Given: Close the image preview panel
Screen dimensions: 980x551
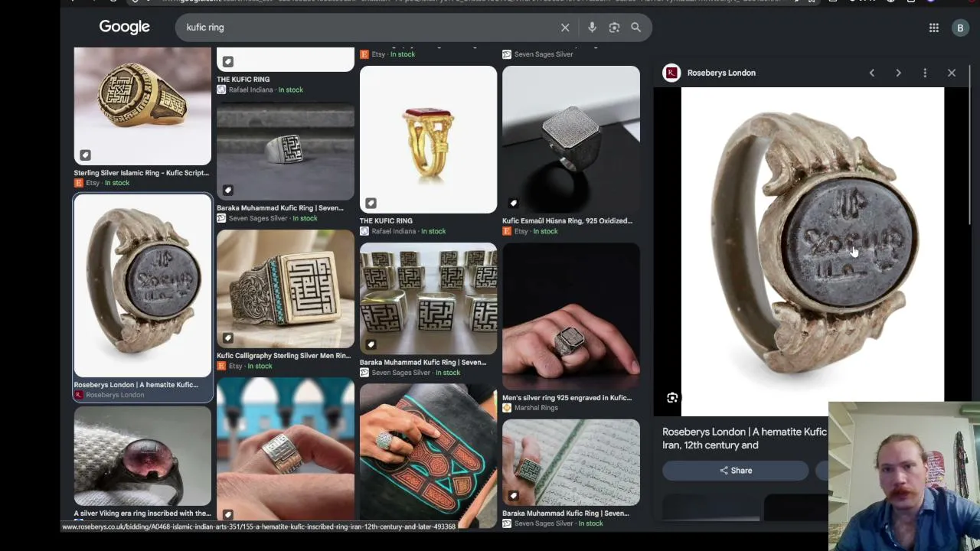Looking at the screenshot, I should 952,73.
